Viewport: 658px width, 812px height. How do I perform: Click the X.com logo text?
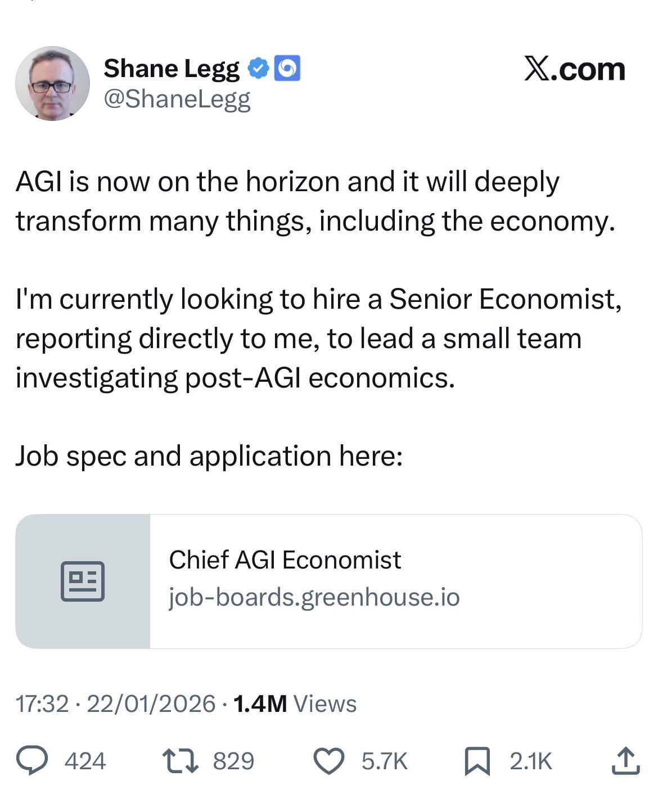(x=574, y=69)
